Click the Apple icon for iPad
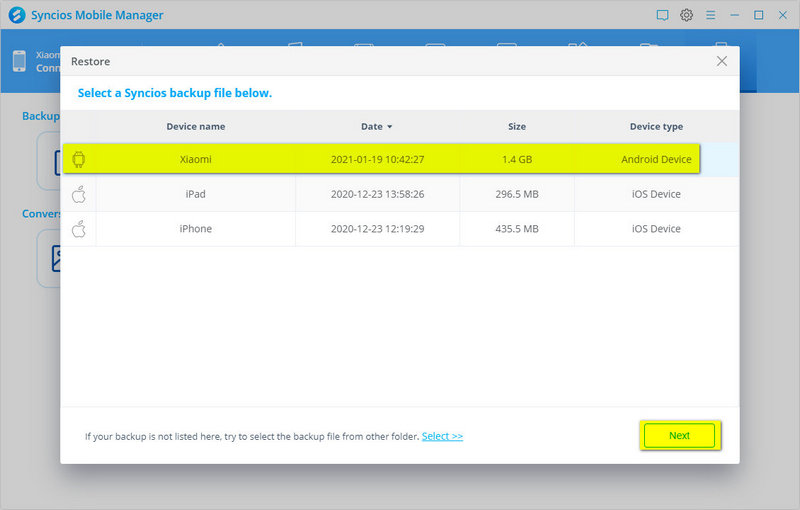 [79, 194]
